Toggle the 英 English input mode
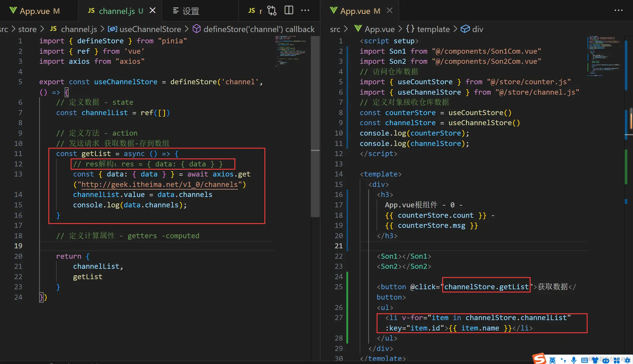This screenshot has width=633, height=364. (552, 360)
